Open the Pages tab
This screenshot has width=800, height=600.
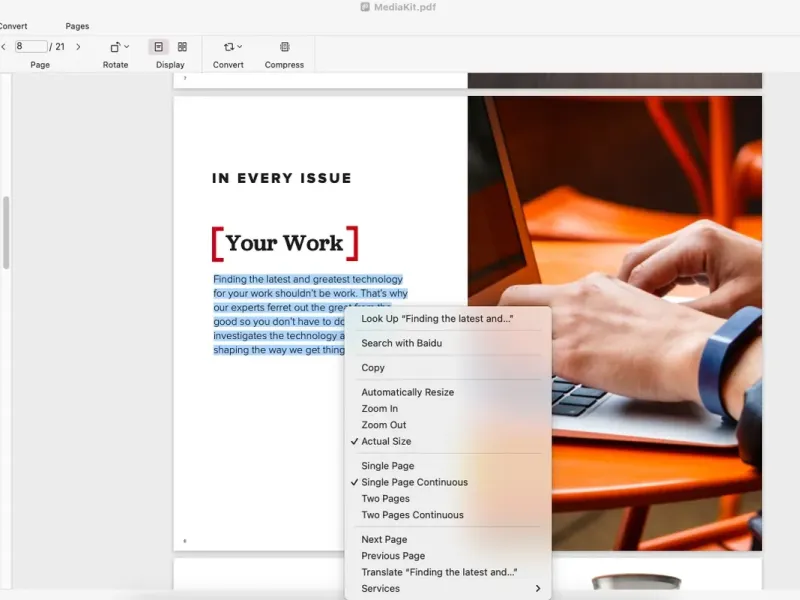point(77,26)
